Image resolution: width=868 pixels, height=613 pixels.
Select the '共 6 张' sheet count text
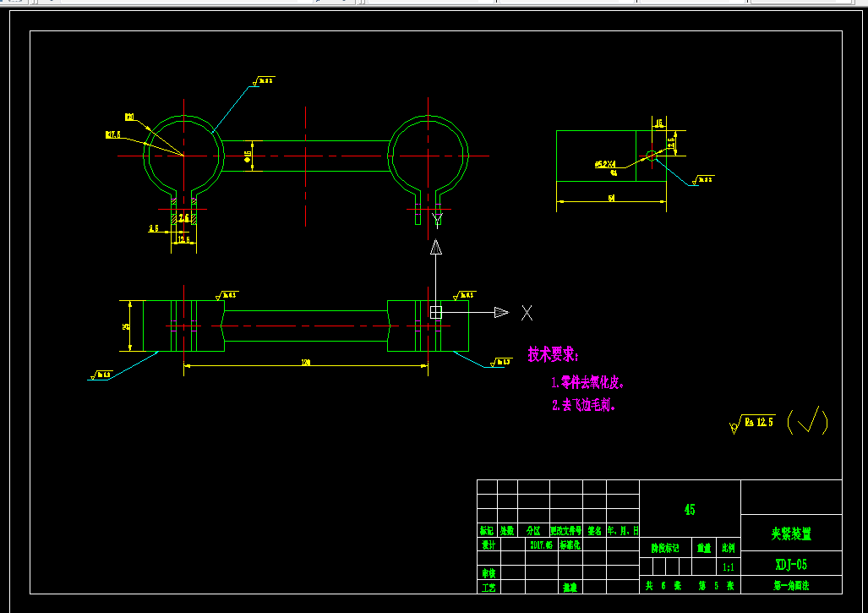663,585
